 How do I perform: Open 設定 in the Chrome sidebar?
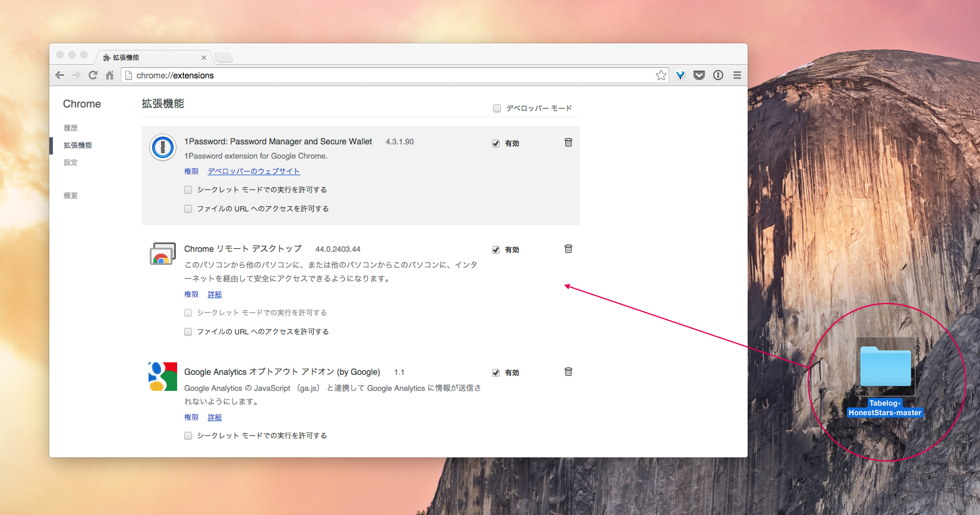point(71,162)
